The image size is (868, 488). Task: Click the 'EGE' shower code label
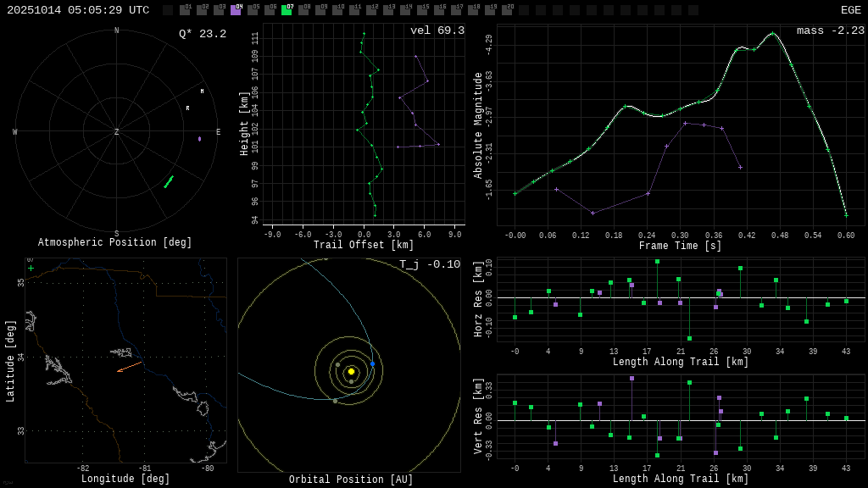click(x=851, y=10)
